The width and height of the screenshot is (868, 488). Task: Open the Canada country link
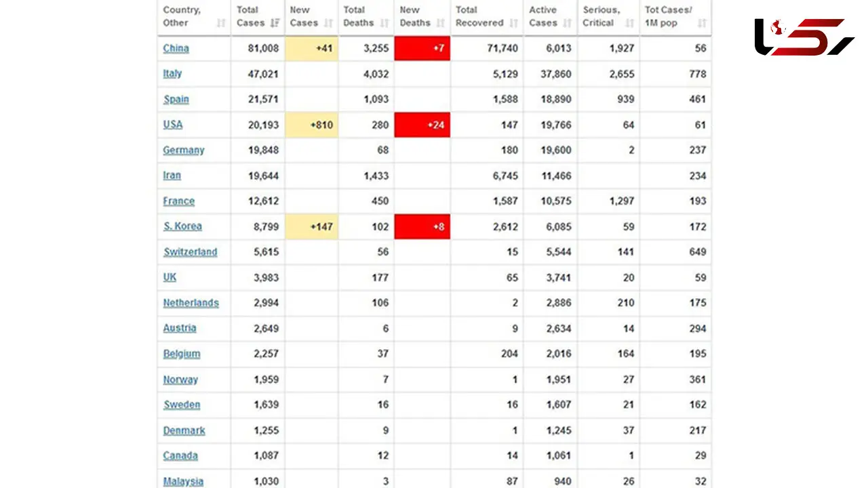pyautogui.click(x=180, y=455)
